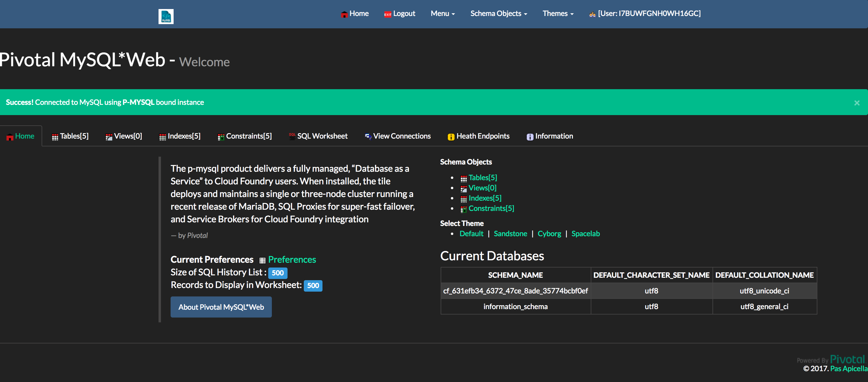This screenshot has width=868, height=382.
Task: Click the Information tab icon
Action: (x=530, y=137)
